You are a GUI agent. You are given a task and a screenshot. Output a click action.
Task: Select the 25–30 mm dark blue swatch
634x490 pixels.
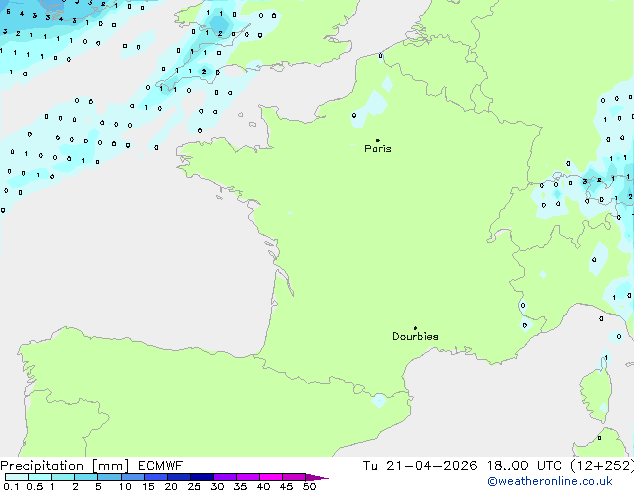click(202, 477)
